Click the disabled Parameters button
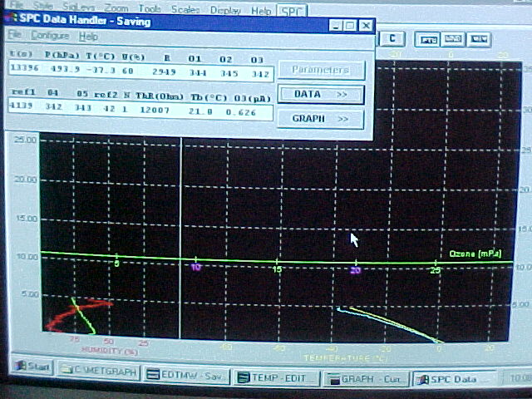 pos(321,70)
